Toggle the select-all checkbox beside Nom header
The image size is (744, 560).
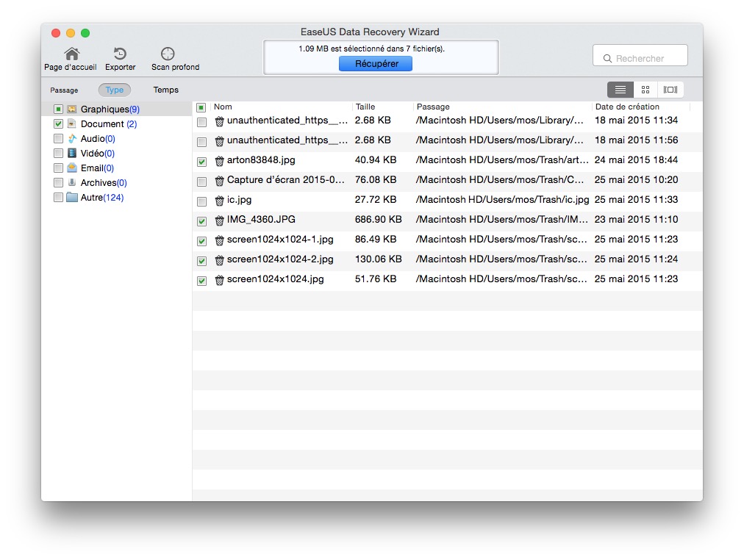click(x=201, y=107)
